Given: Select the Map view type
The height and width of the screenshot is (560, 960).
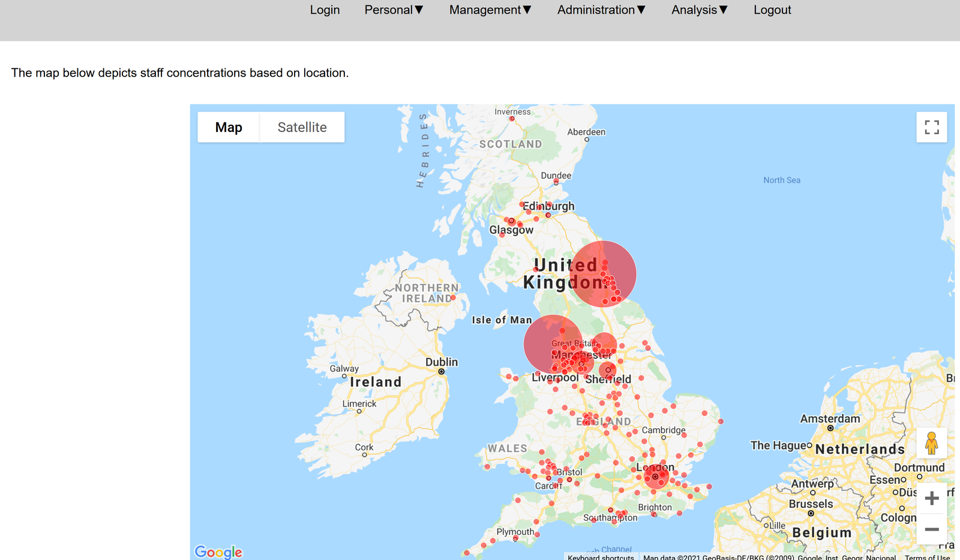Looking at the screenshot, I should coord(229,127).
